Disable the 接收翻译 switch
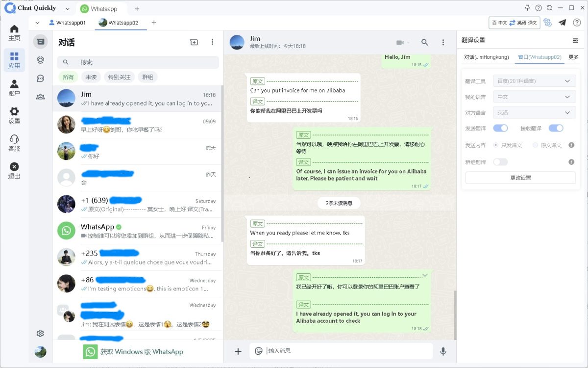The height and width of the screenshot is (368, 588). click(556, 128)
